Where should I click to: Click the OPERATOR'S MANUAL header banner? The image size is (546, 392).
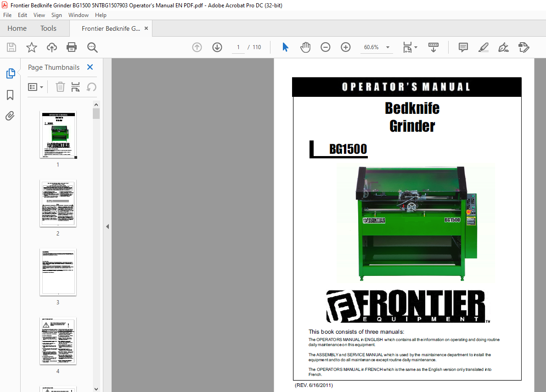coord(407,87)
